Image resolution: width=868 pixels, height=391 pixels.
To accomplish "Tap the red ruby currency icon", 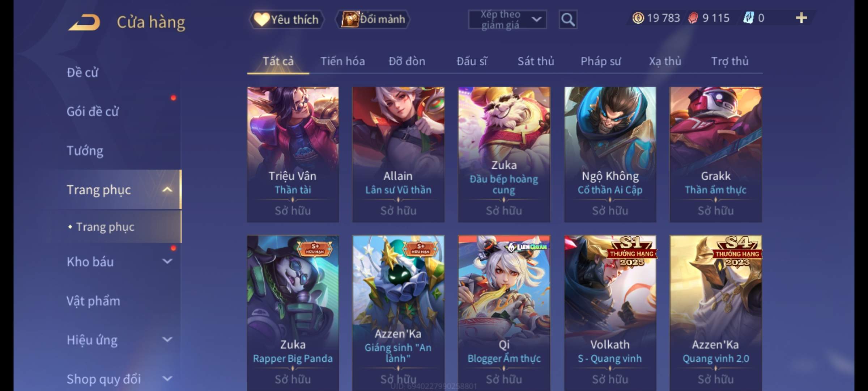I will 693,18.
